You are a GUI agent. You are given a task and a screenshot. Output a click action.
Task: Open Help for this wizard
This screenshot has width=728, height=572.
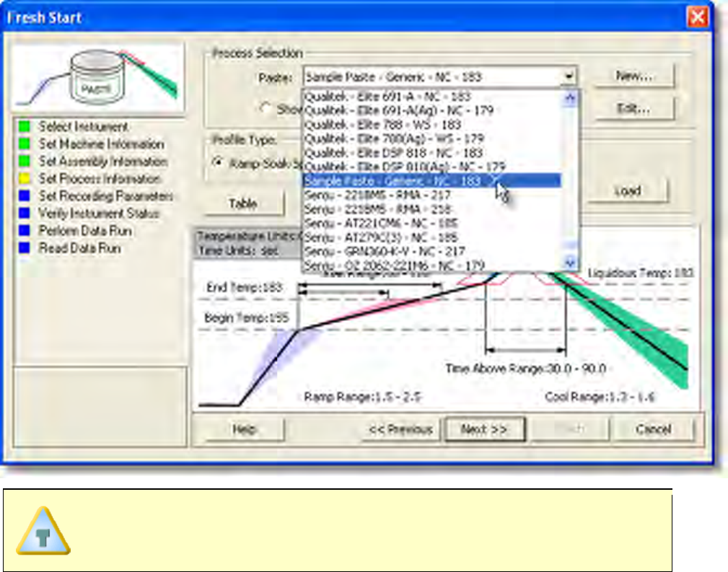pyautogui.click(x=244, y=429)
